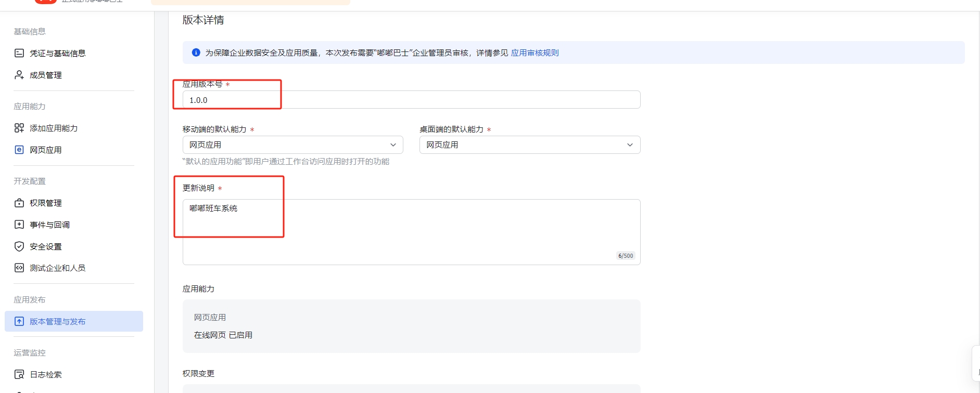This screenshot has height=393, width=980.
Task: Click chevron of 移动端的默认能力 select
Action: 393,145
